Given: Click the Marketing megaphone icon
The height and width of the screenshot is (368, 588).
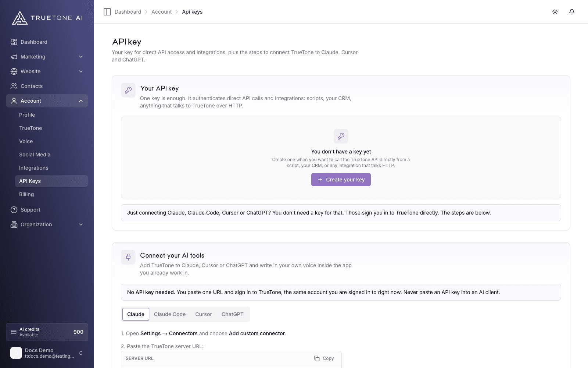Looking at the screenshot, I should click(14, 57).
